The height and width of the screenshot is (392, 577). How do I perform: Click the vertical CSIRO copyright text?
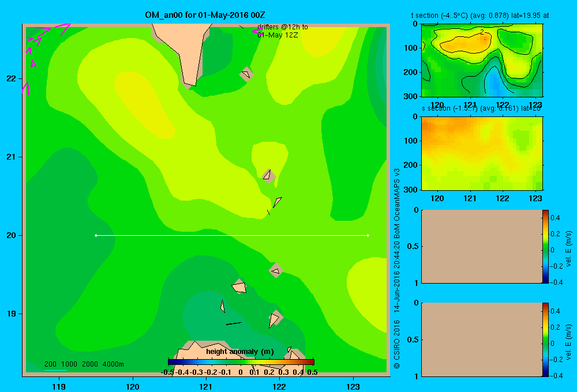397,269
